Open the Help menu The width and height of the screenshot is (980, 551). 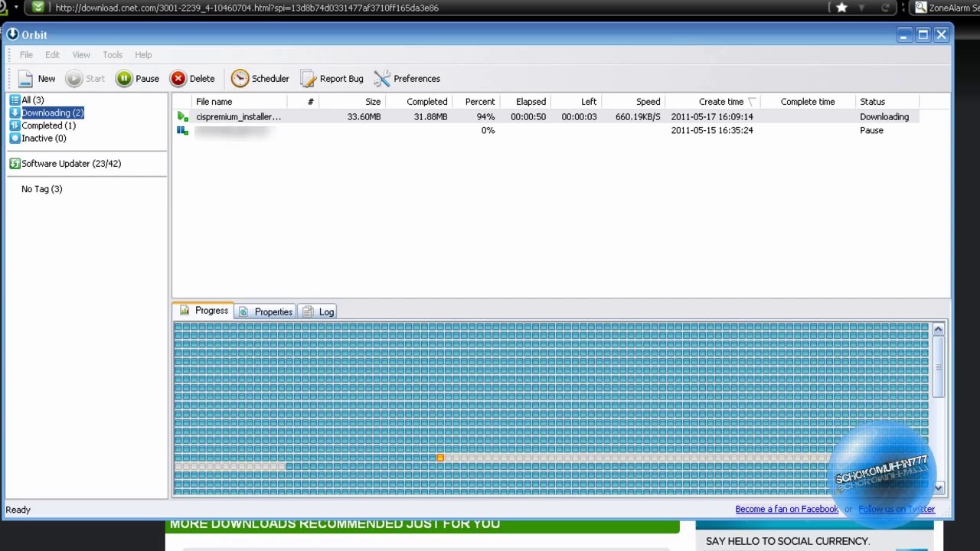[x=143, y=55]
